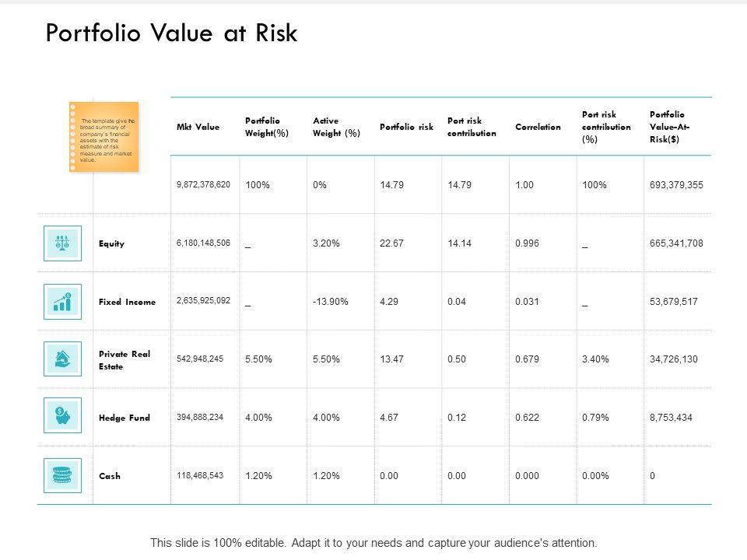Click the Equity balance scales icon
747x560 pixels.
pyautogui.click(x=63, y=243)
